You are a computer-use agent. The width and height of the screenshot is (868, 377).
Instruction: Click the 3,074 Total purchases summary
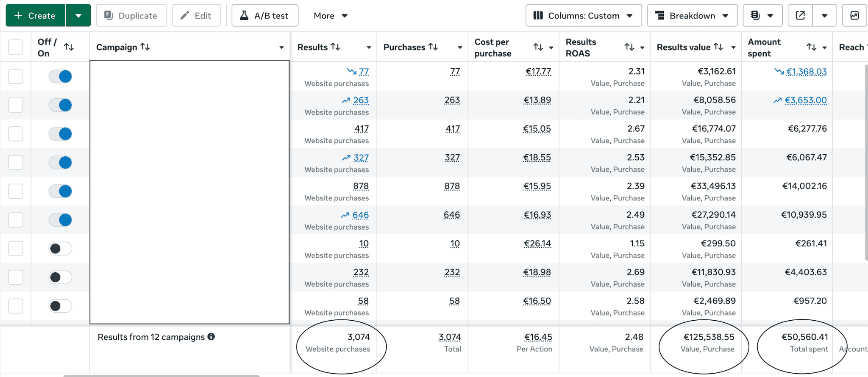450,337
